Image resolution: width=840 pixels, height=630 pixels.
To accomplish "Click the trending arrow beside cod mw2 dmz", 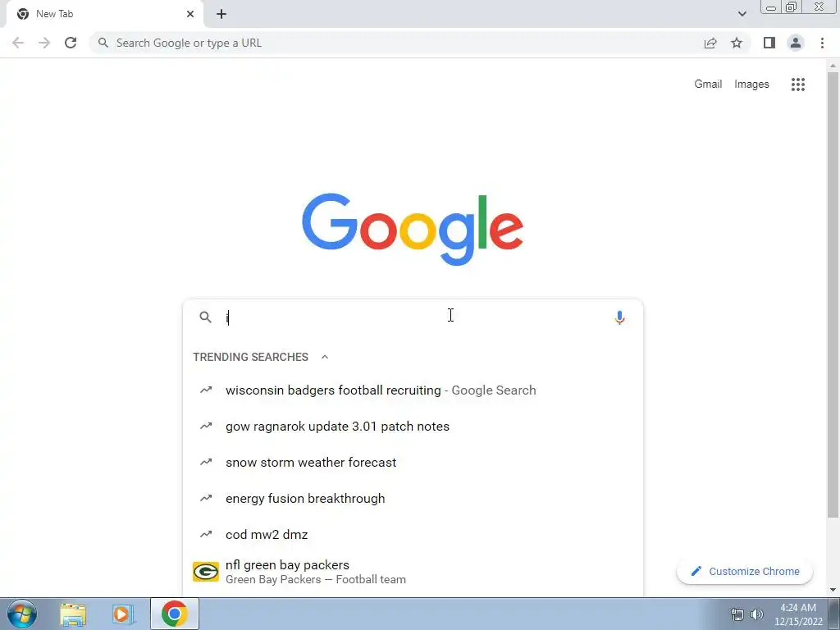I will [206, 534].
